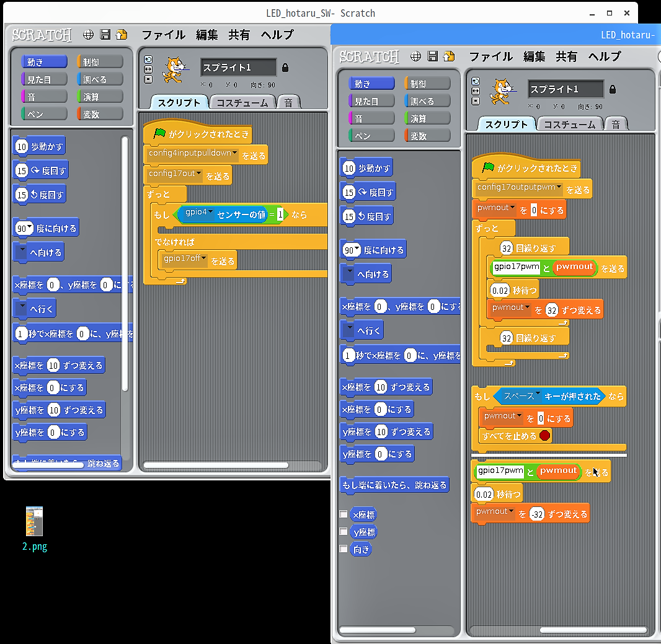Click the sprite name field スプライト1 in right window
This screenshot has height=644, width=661.
[x=566, y=89]
